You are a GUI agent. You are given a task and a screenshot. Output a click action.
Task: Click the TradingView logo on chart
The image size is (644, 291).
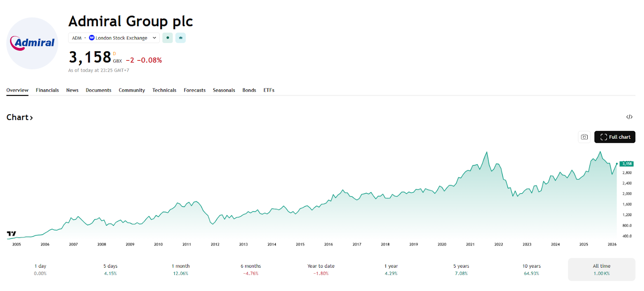click(12, 233)
